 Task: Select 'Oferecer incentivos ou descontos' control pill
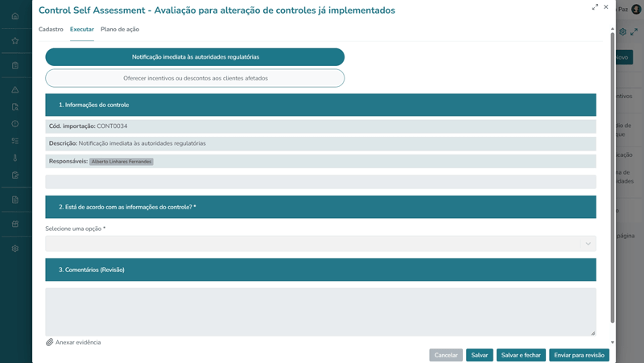(195, 78)
